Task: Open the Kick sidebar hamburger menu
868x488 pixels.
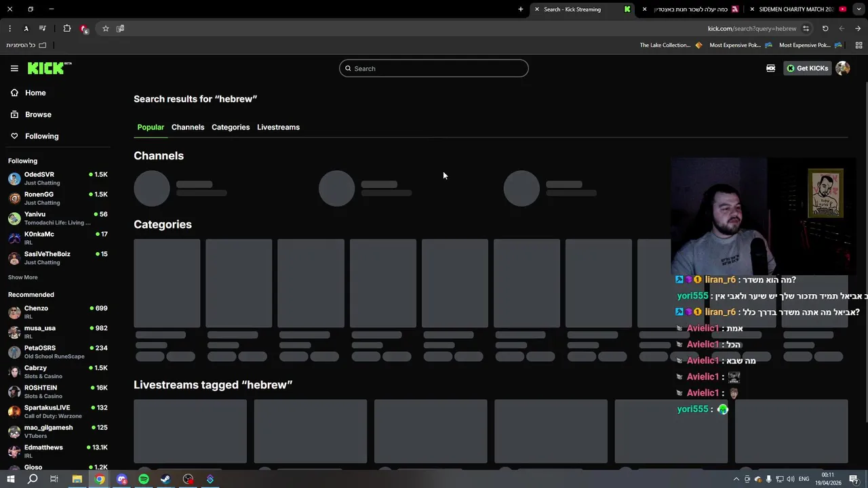Action: [x=14, y=68]
